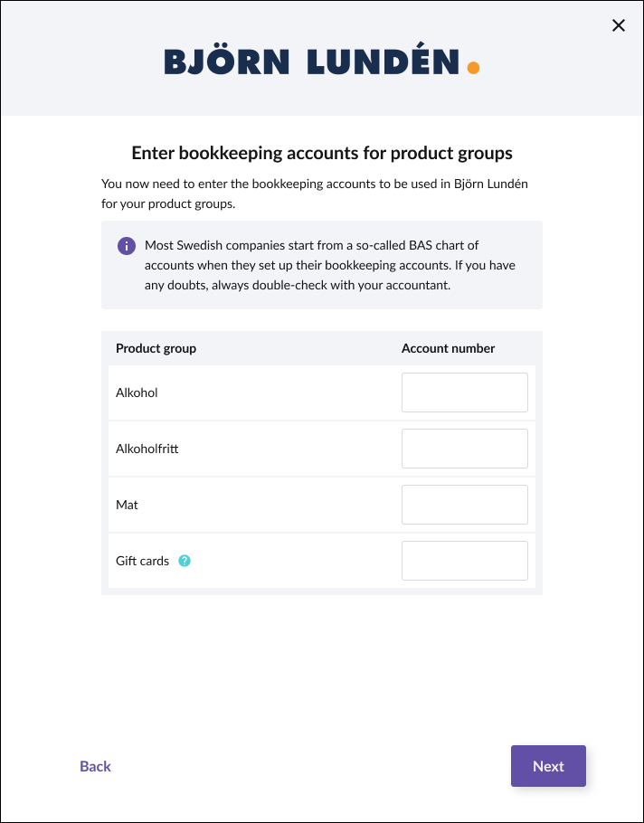Click the BAS chart of accounts notice text
The image size is (644, 823).
pyautogui.click(x=329, y=265)
